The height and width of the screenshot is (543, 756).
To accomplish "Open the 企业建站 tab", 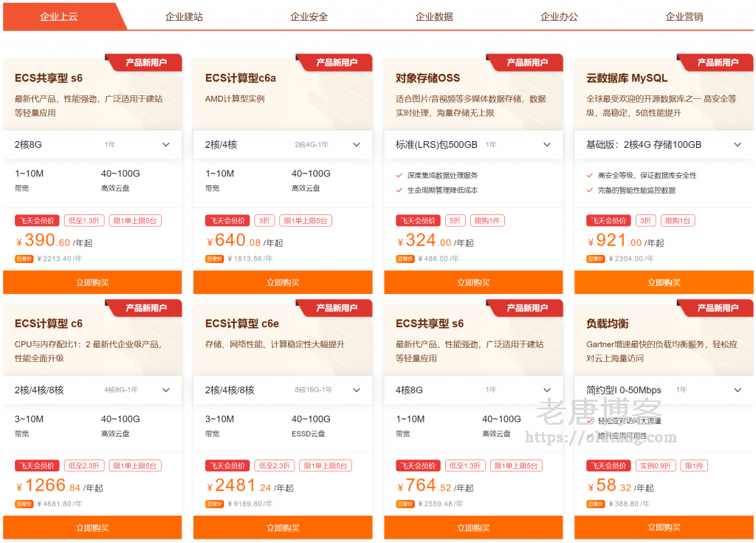I will click(x=184, y=17).
